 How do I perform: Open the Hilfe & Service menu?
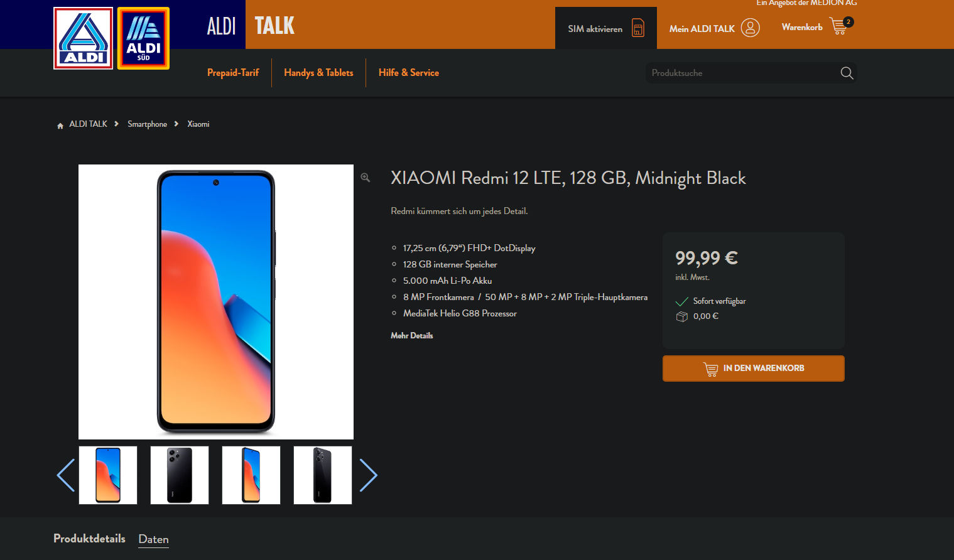click(x=409, y=73)
